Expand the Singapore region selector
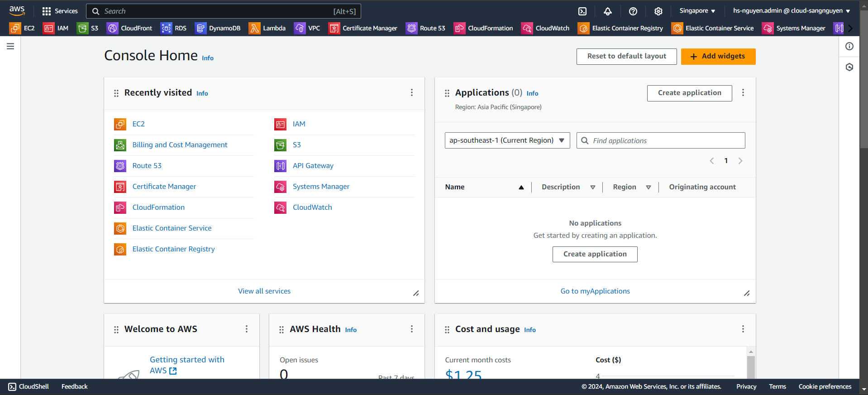The height and width of the screenshot is (395, 868). 697,11
